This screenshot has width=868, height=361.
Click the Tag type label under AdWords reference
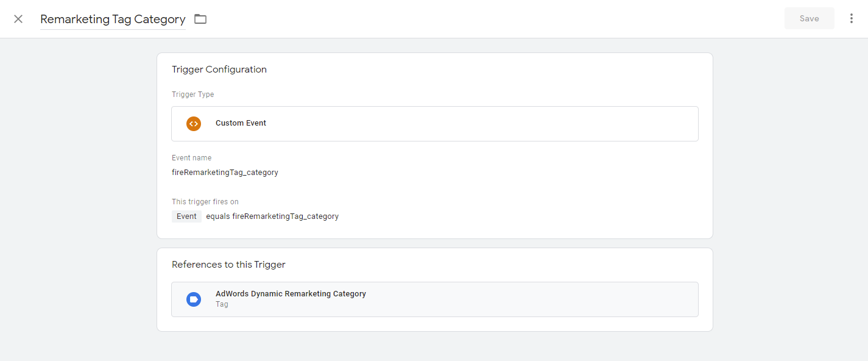click(222, 304)
